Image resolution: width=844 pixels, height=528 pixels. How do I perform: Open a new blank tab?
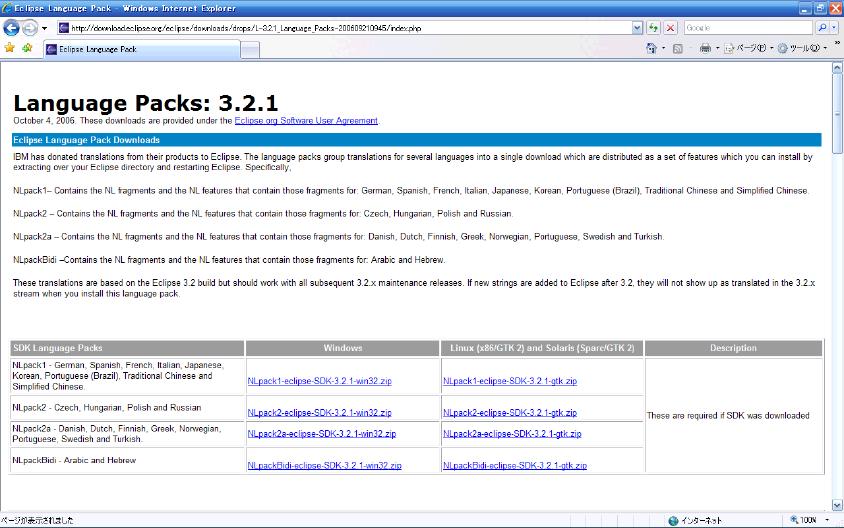pos(250,50)
